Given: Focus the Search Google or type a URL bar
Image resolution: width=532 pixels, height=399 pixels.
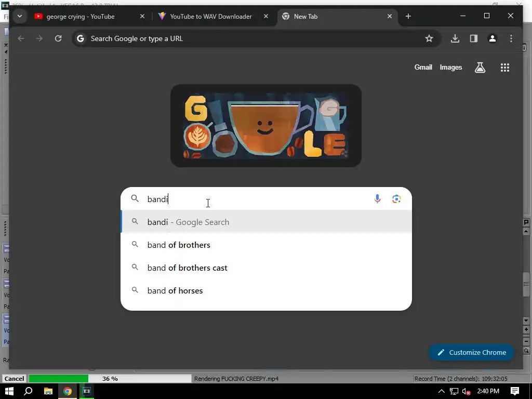Looking at the screenshot, I should [256, 38].
